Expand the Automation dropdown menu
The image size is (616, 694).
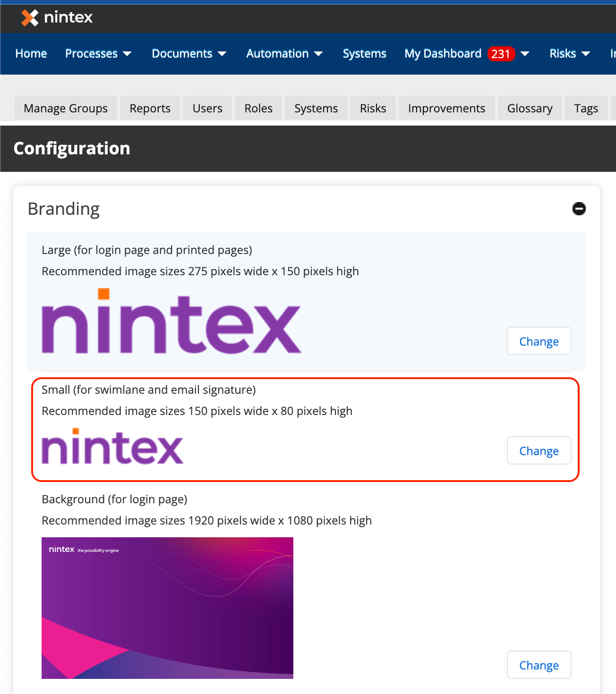point(284,54)
